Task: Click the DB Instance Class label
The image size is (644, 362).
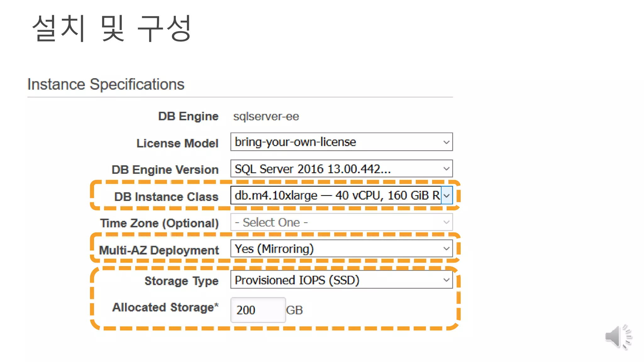Action: (166, 197)
